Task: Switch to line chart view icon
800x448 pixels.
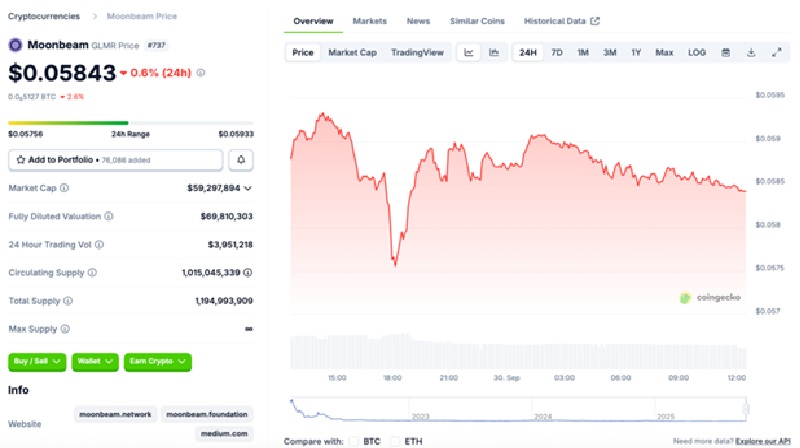Action: (469, 52)
